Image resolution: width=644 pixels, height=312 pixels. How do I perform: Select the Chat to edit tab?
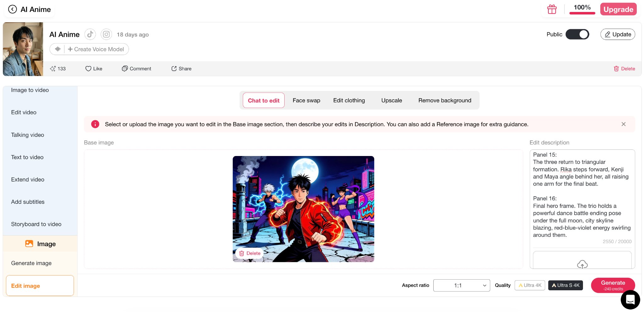point(264,100)
